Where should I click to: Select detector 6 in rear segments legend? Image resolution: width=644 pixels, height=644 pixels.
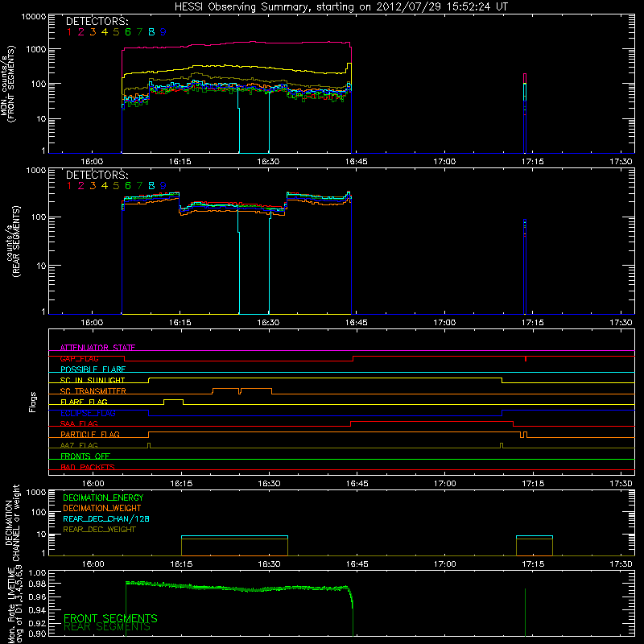coord(128,186)
